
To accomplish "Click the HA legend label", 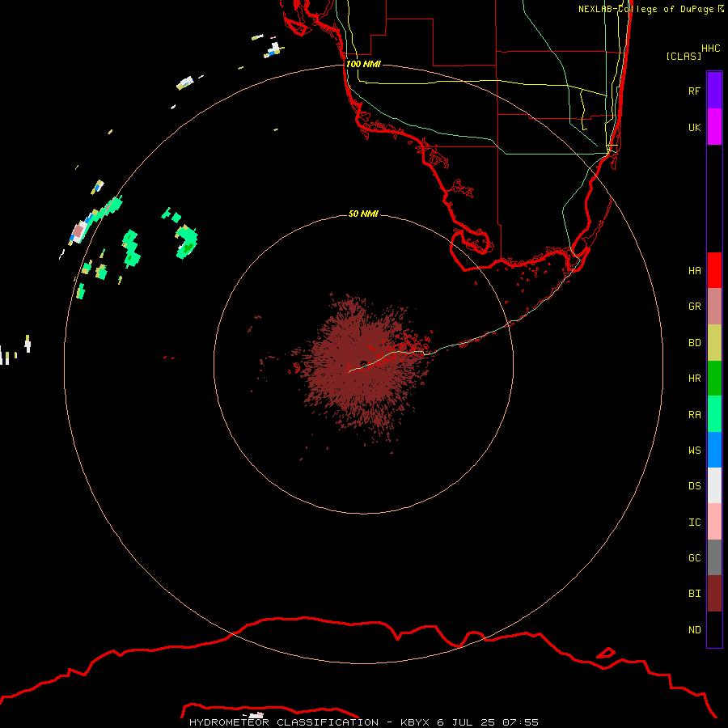I will tap(695, 270).
